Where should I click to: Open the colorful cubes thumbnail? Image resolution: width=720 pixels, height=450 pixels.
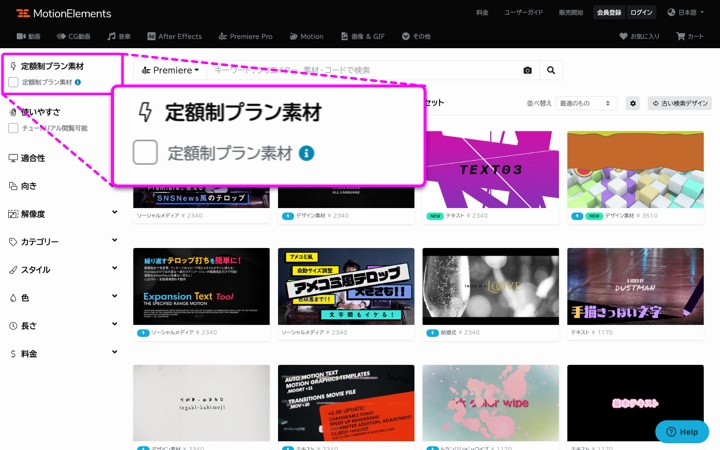click(x=635, y=169)
